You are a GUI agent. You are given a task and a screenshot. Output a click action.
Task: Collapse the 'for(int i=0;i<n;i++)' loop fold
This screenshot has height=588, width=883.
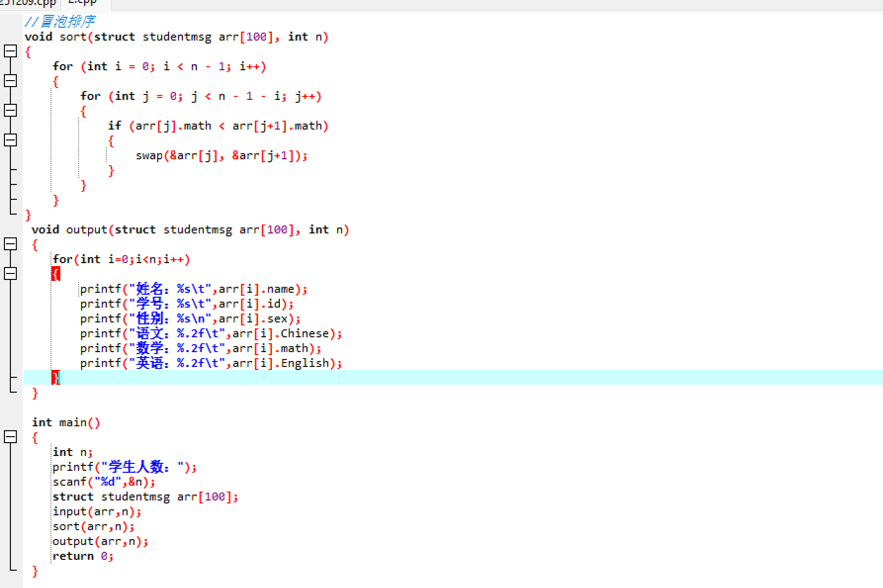click(10, 274)
